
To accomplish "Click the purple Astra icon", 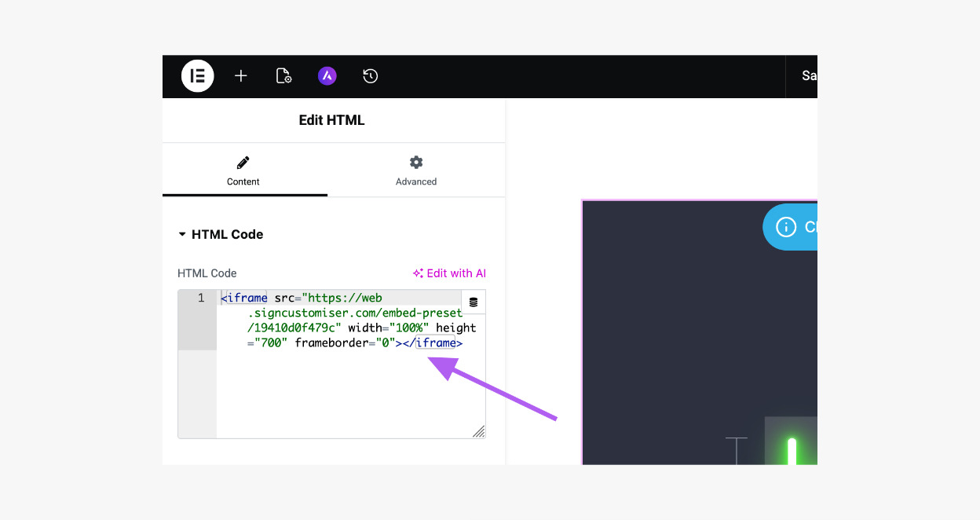I will click(x=327, y=76).
